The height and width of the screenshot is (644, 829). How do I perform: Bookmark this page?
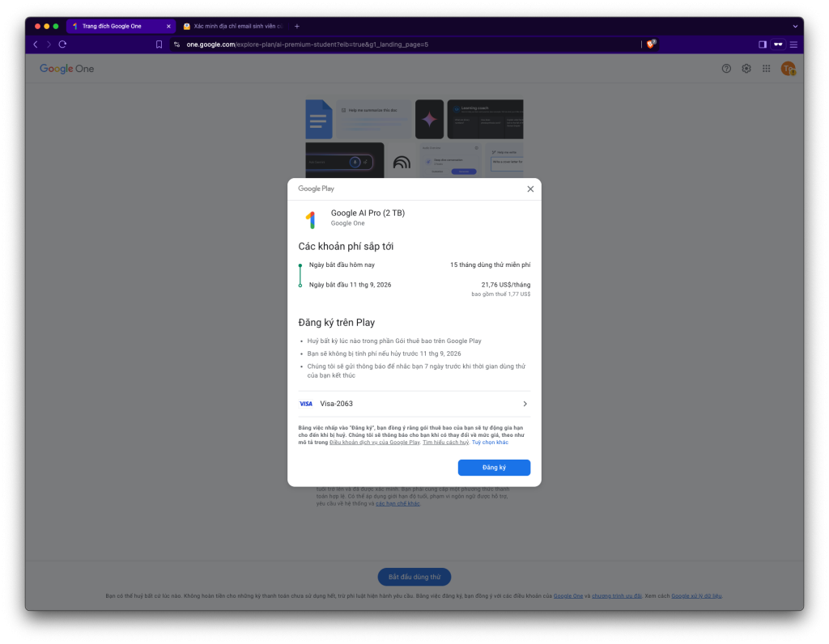[159, 44]
